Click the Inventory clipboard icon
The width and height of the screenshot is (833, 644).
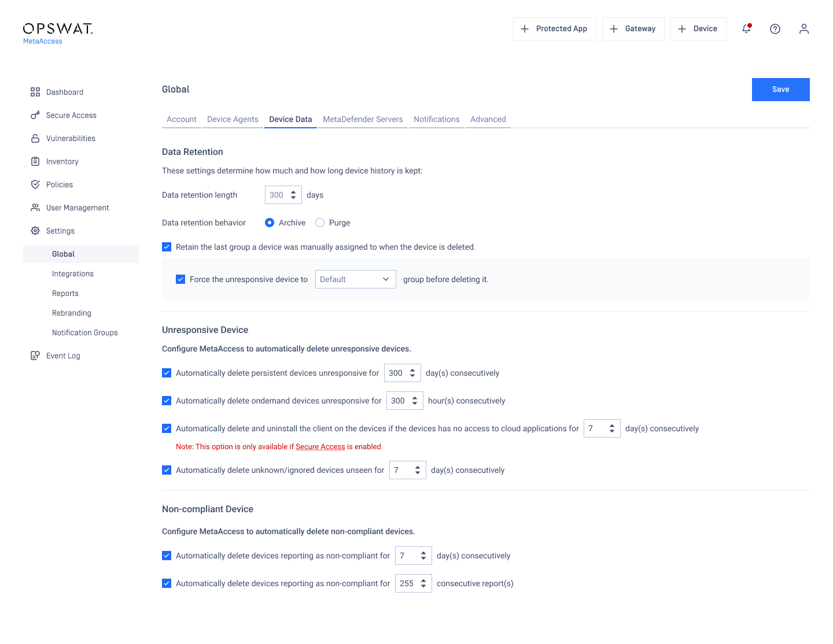tap(35, 161)
